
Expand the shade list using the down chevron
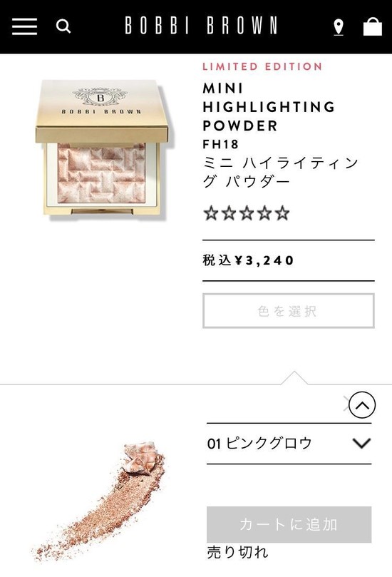click(x=361, y=443)
